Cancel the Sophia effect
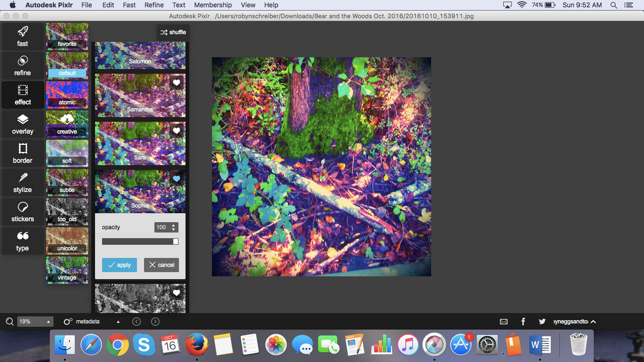 click(162, 265)
